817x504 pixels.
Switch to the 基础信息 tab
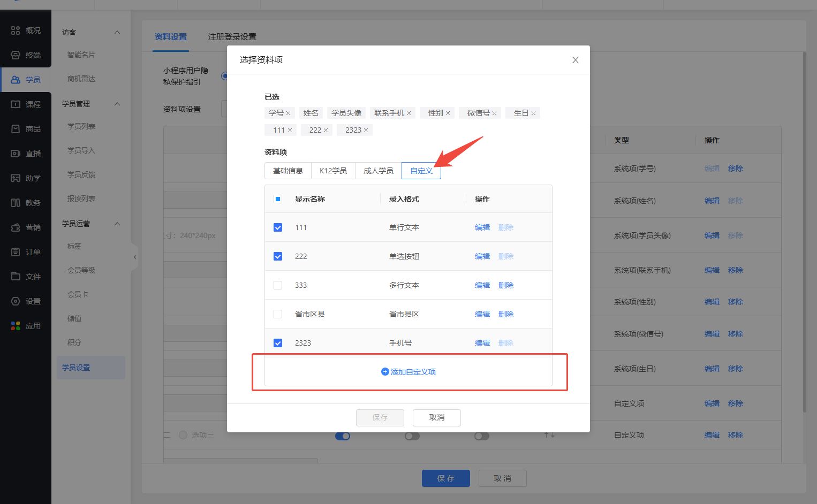coord(288,171)
